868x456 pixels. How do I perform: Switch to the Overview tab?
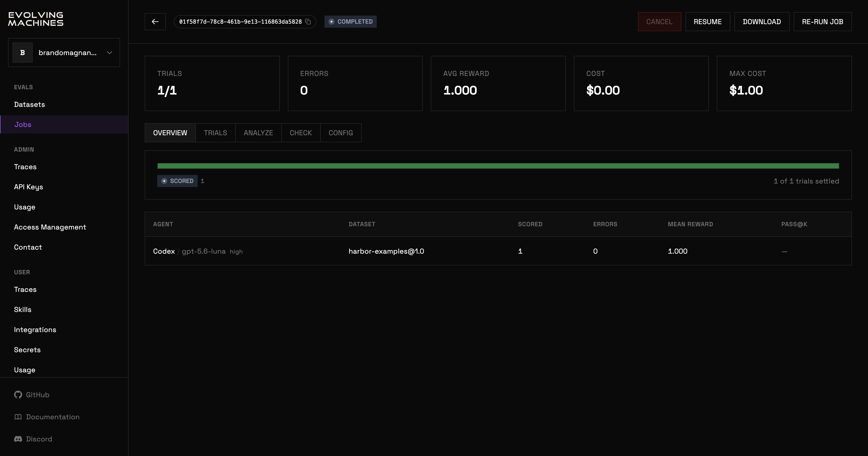pos(170,133)
